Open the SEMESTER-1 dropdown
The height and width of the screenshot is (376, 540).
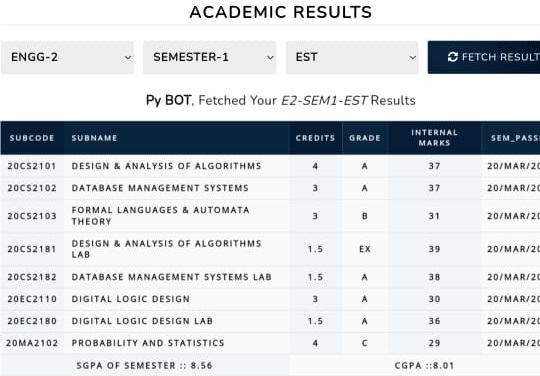210,58
